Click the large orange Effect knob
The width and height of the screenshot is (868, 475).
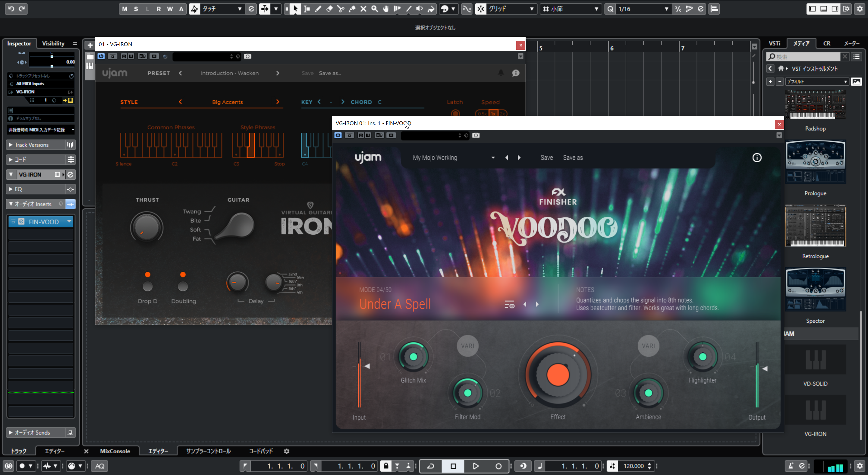click(558, 375)
